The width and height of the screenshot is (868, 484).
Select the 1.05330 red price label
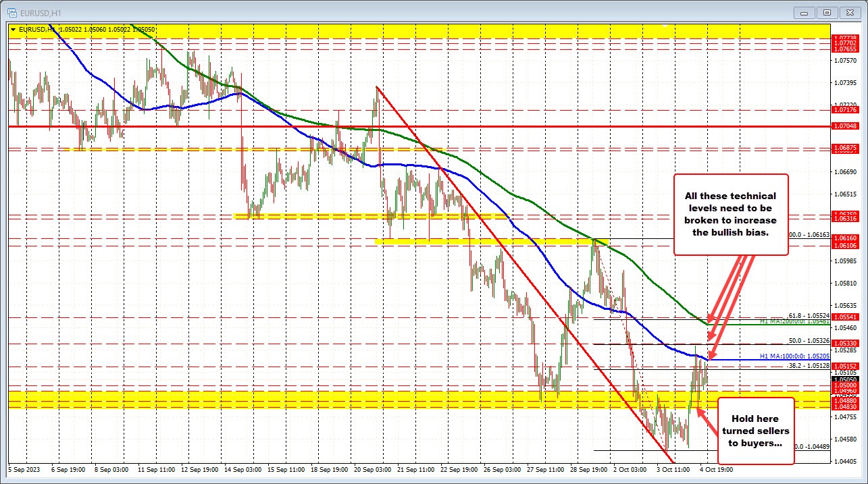(845, 344)
